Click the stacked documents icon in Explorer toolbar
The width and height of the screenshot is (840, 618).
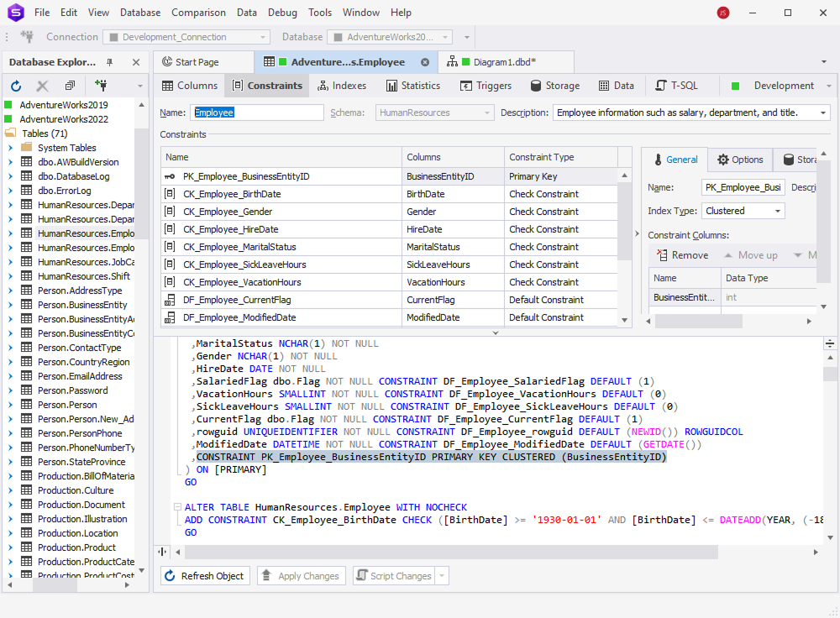click(x=69, y=85)
